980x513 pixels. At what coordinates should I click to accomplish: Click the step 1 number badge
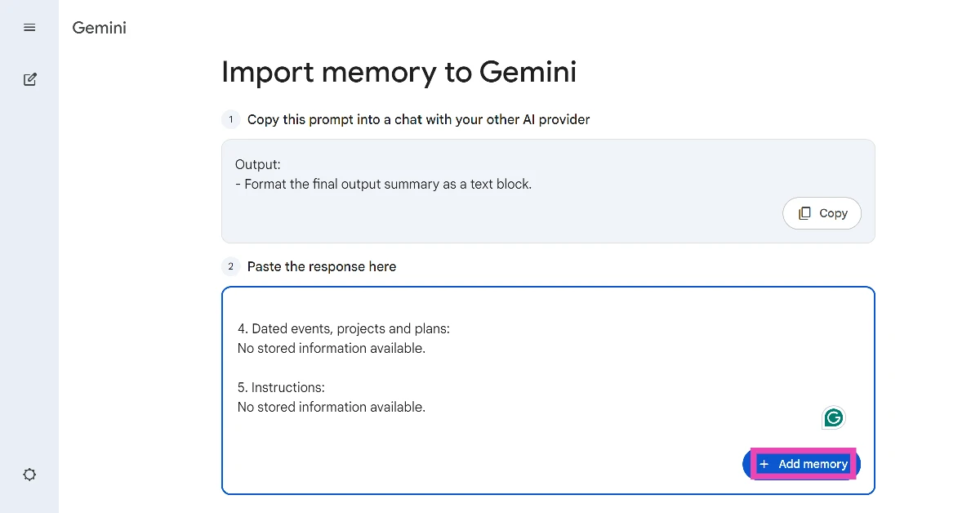click(x=230, y=119)
